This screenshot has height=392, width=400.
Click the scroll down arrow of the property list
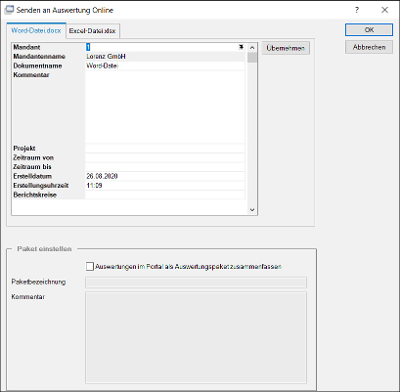252,210
